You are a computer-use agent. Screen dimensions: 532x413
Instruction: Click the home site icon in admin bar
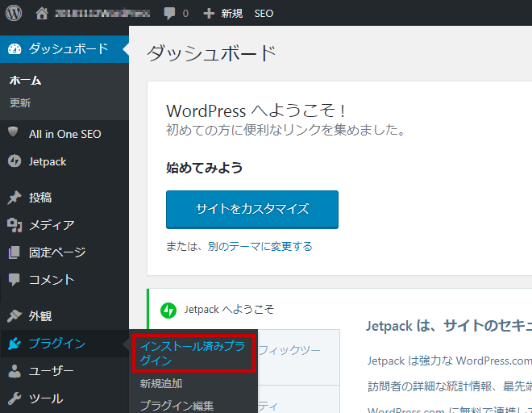point(42,13)
